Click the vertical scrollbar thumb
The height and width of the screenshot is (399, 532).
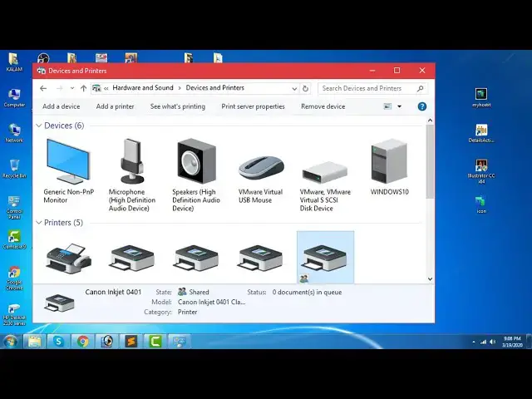click(430, 161)
